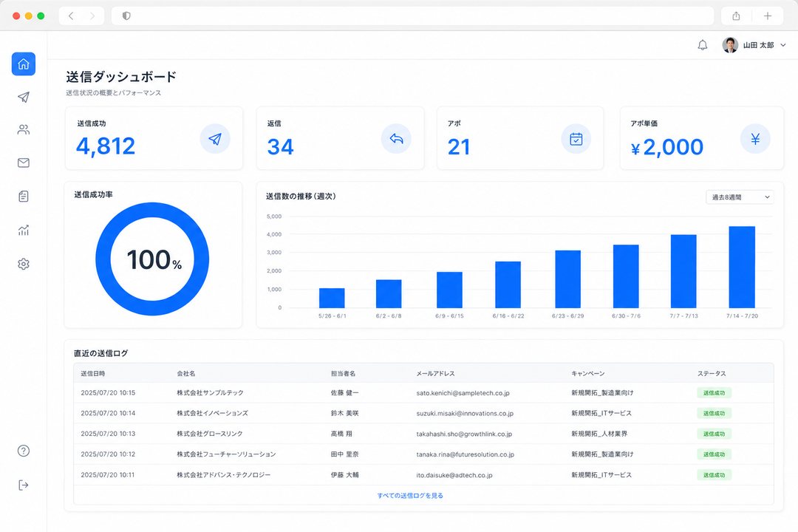Click takahashi.sho@growthlink.co.jp email

pos(464,434)
